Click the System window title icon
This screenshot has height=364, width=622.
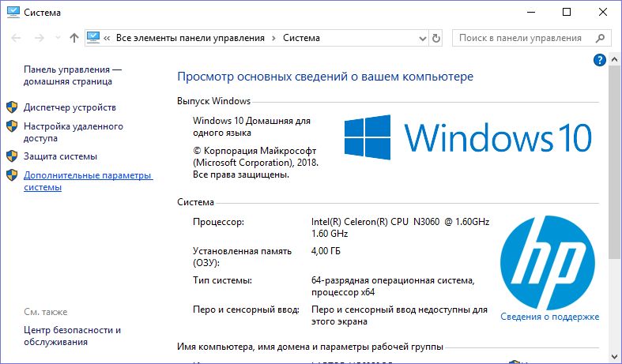pyautogui.click(x=13, y=12)
